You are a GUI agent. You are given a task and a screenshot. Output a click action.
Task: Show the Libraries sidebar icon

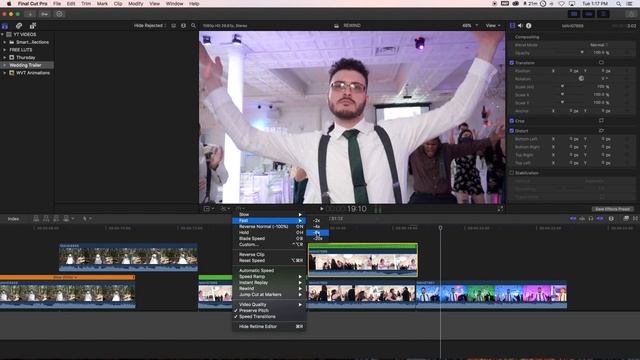[x=5, y=26]
